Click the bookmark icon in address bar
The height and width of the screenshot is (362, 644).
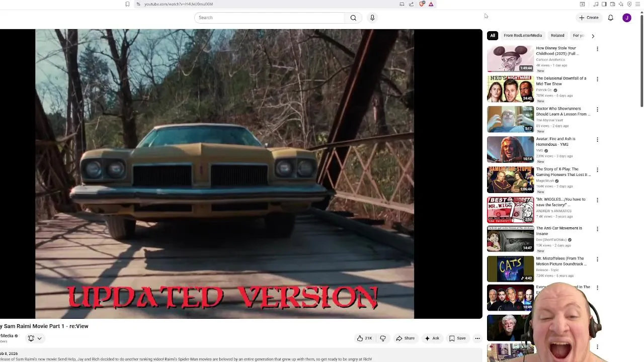pyautogui.click(x=127, y=4)
